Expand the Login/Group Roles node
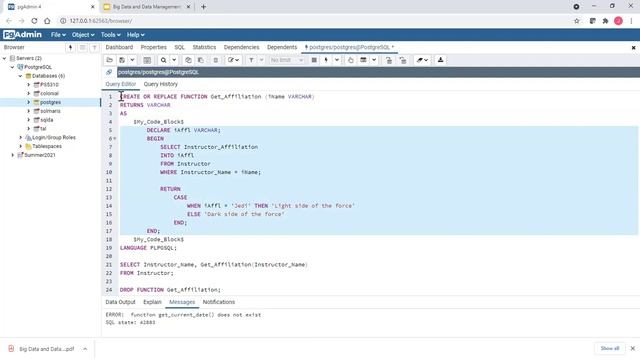Viewport: 640px width, 360px height. [x=20, y=138]
